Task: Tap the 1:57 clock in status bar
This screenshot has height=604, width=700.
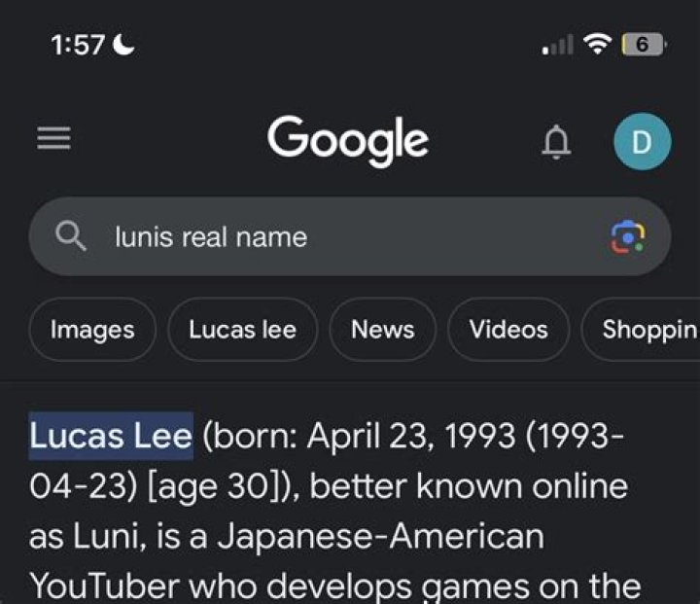Action: pos(77,45)
